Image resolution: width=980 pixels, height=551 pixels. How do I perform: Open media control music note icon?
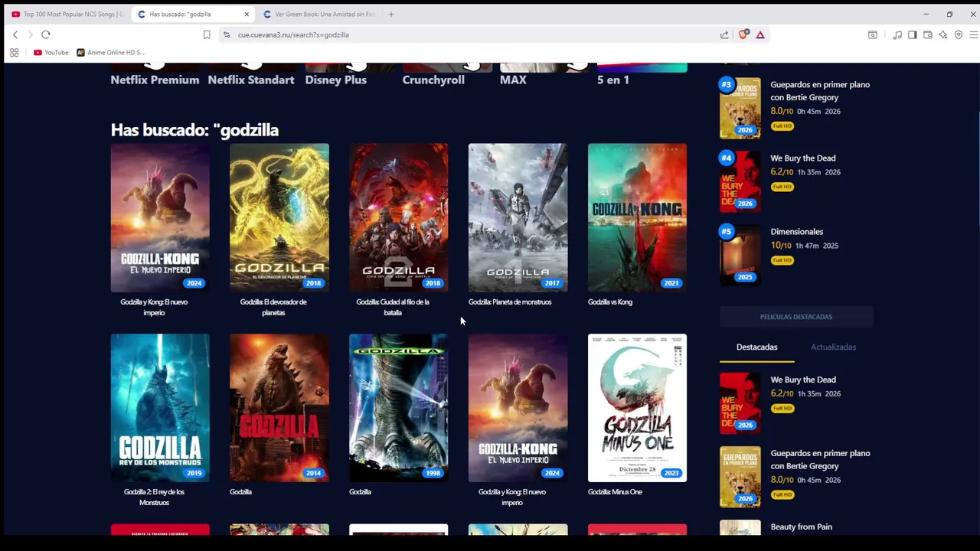[x=897, y=34]
